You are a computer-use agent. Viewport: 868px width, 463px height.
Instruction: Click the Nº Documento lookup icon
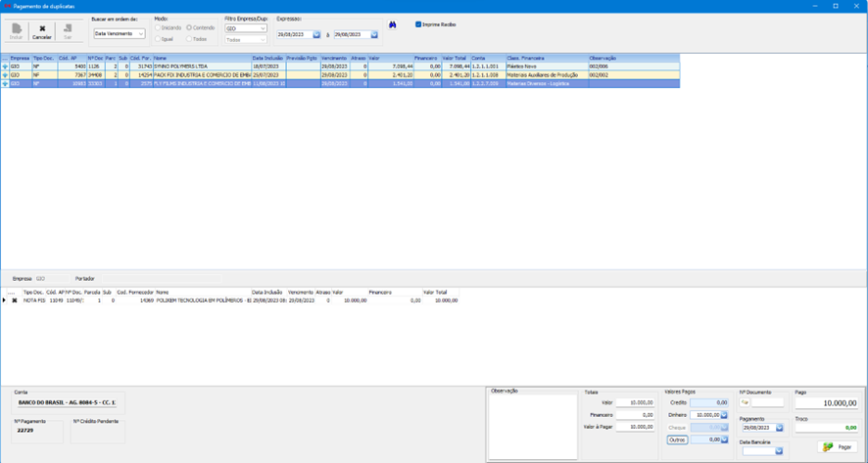[x=746, y=401]
